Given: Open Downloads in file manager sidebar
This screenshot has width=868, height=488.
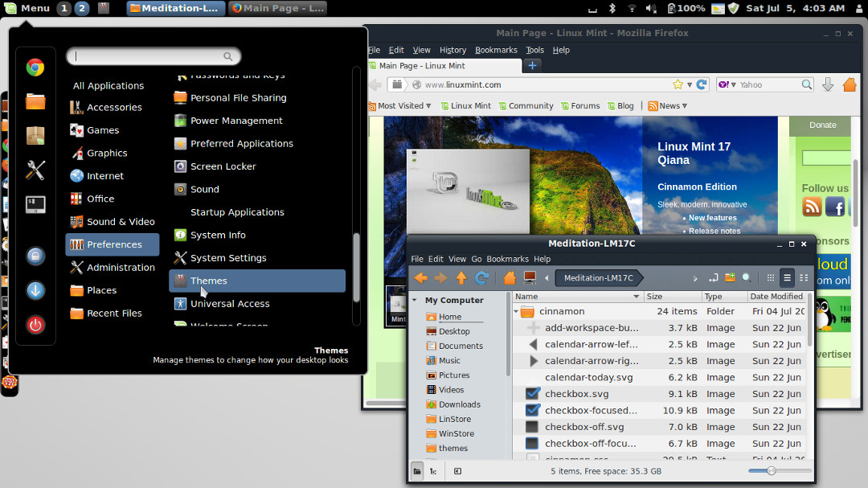Looking at the screenshot, I should [x=453, y=404].
